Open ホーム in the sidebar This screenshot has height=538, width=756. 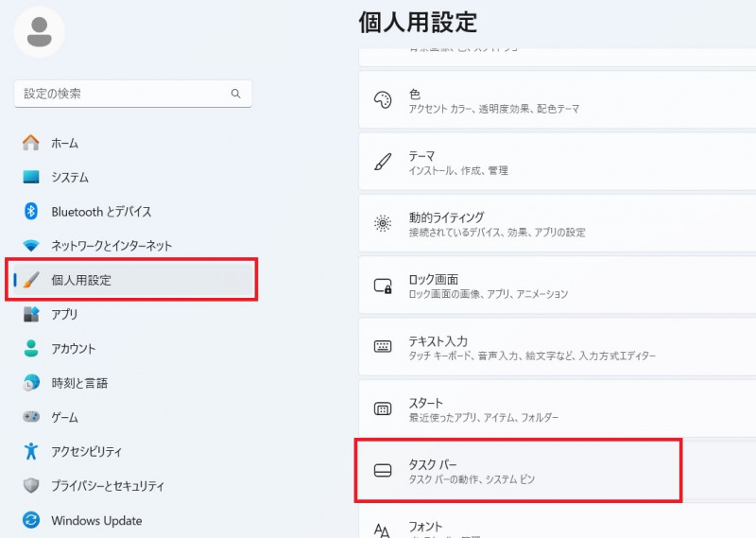pyautogui.click(x=133, y=143)
